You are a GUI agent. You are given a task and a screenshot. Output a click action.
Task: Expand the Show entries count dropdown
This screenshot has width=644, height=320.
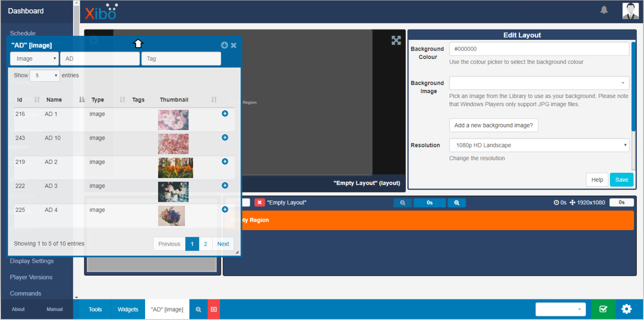click(44, 76)
